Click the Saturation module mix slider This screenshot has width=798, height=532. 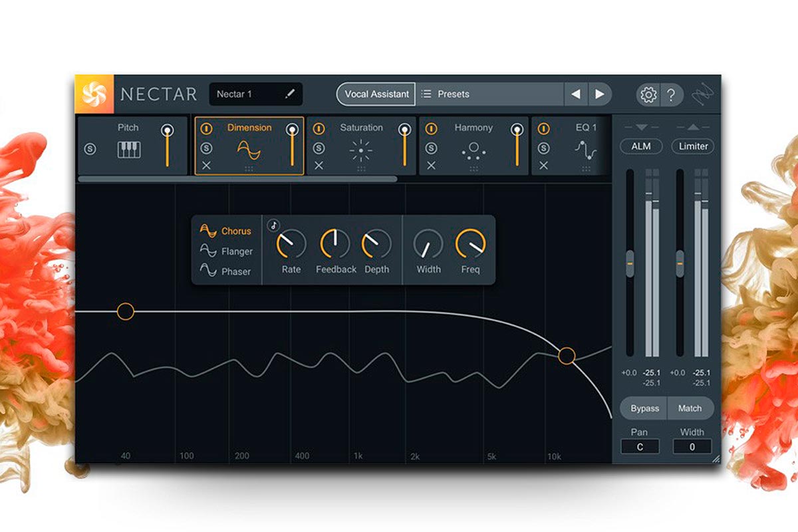coord(404,145)
